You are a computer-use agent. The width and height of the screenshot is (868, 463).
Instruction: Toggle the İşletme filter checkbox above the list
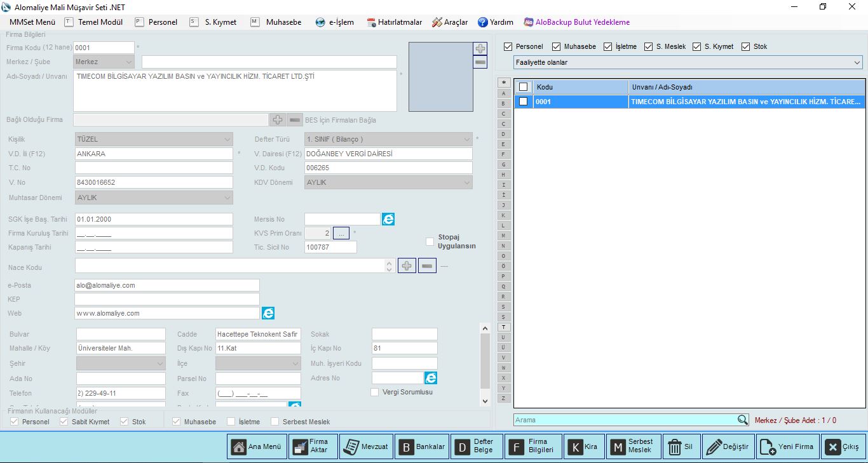coord(607,46)
